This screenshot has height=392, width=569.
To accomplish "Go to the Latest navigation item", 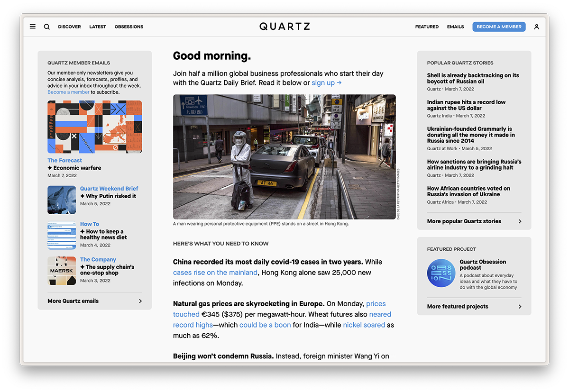I will [98, 27].
